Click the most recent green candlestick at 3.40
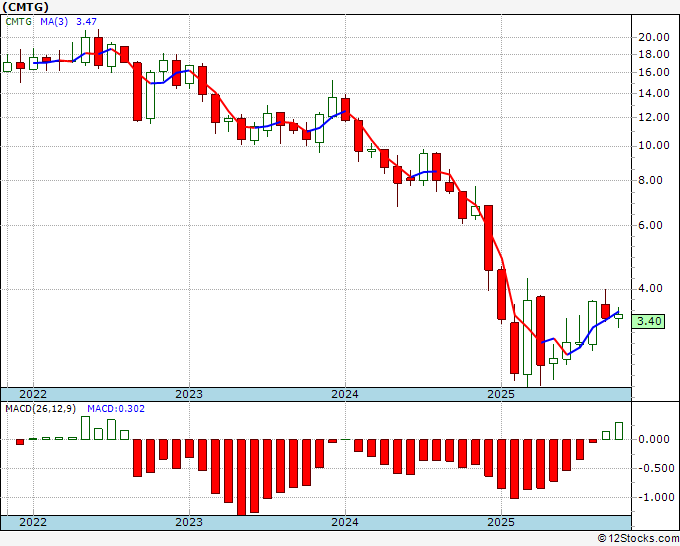 pyautogui.click(x=618, y=317)
